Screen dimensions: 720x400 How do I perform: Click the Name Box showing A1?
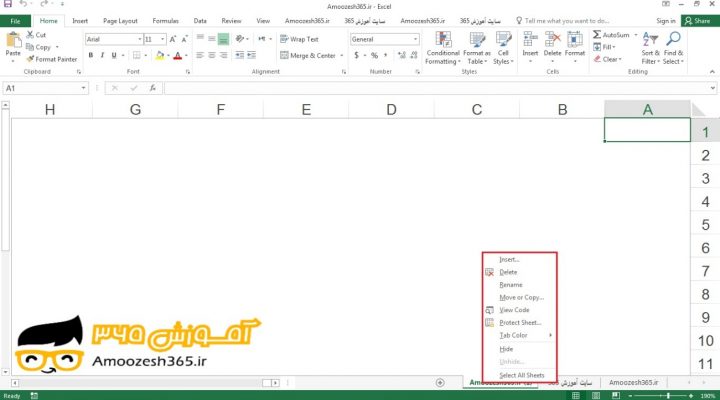click(x=45, y=88)
